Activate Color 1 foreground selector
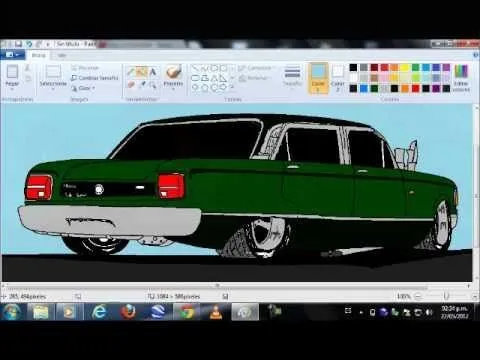This screenshot has width=480, height=360. pos(318,79)
